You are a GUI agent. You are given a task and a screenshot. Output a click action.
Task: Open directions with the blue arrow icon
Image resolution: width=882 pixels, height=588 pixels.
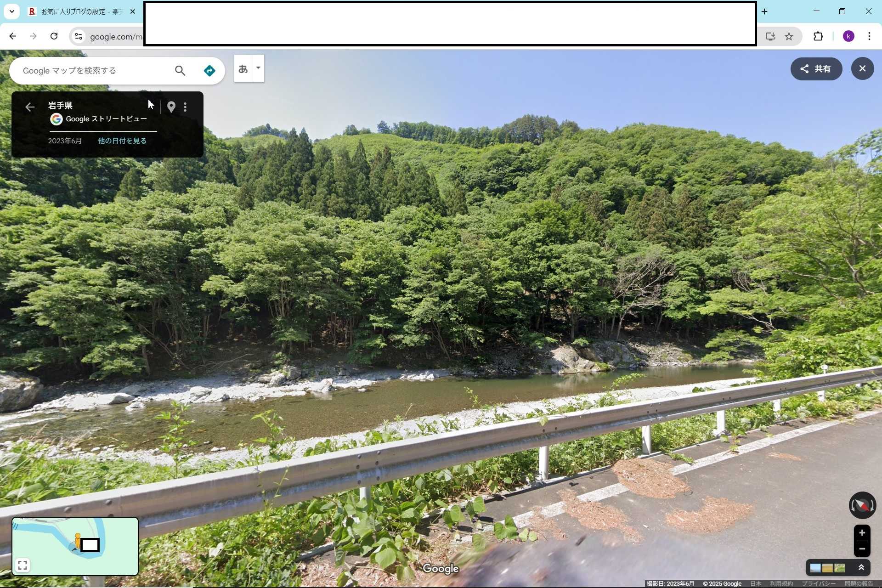pyautogui.click(x=209, y=71)
